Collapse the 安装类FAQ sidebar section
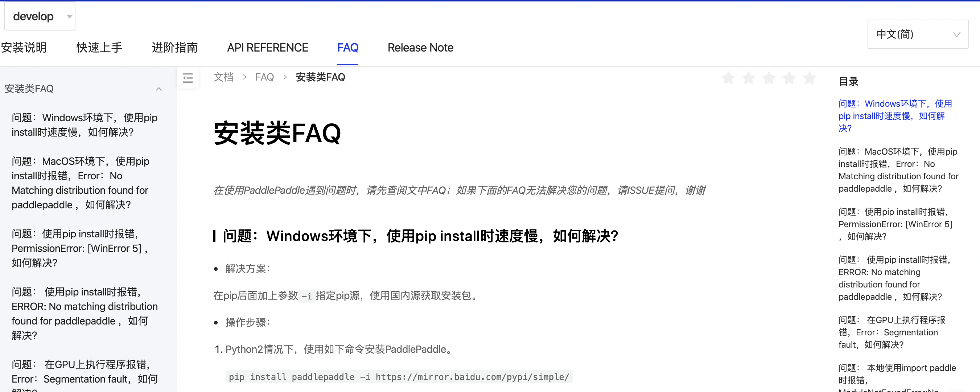The image size is (980, 392). 158,89
